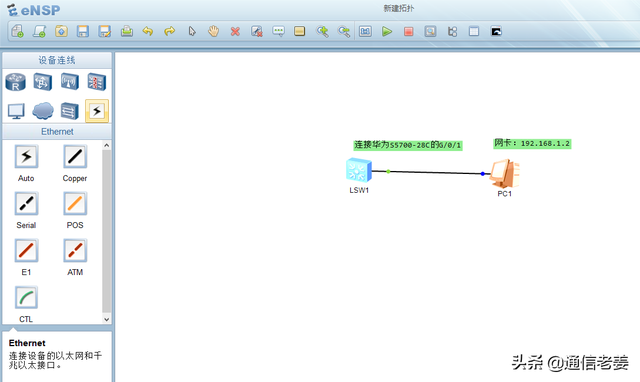Choose the ATM cable type
Screen dimensions: 640x382
tap(75, 250)
